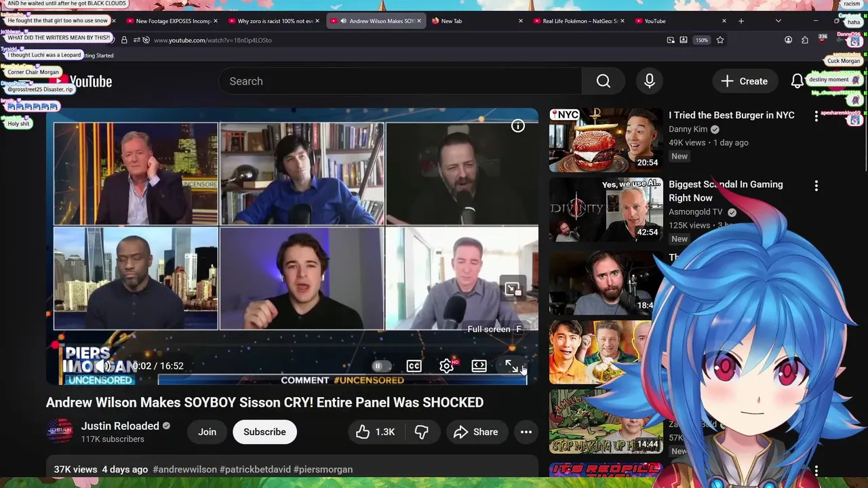868x488 pixels.
Task: Open the extensions puzzle icon
Action: (805, 40)
